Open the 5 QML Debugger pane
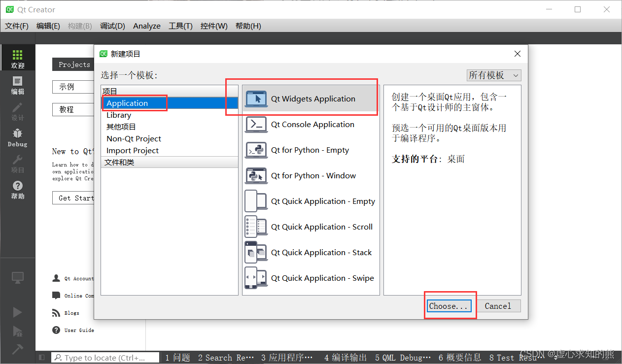Viewport: 622px width, 364px height. 403,358
